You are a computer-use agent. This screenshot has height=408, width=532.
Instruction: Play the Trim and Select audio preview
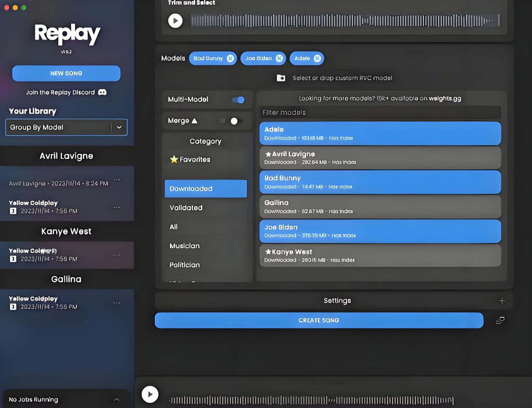coord(175,21)
